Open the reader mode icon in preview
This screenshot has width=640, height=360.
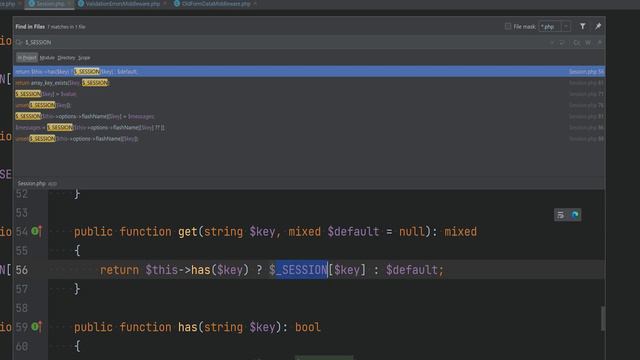tap(561, 215)
